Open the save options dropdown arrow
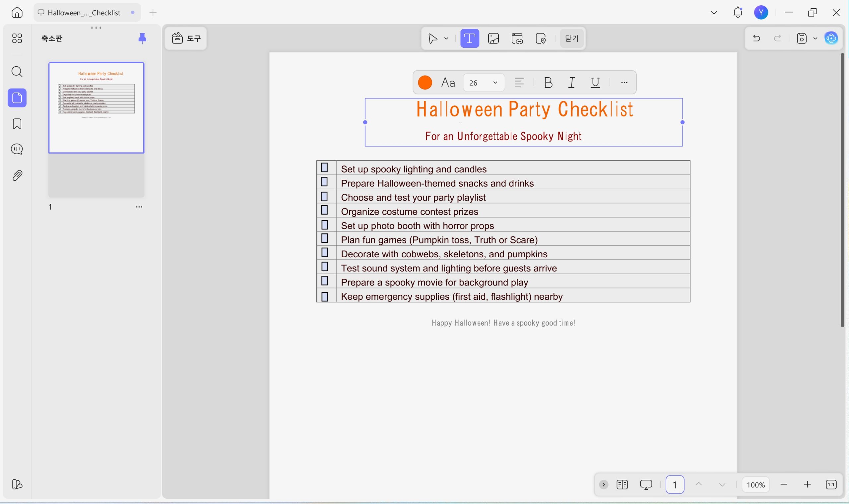 815,38
